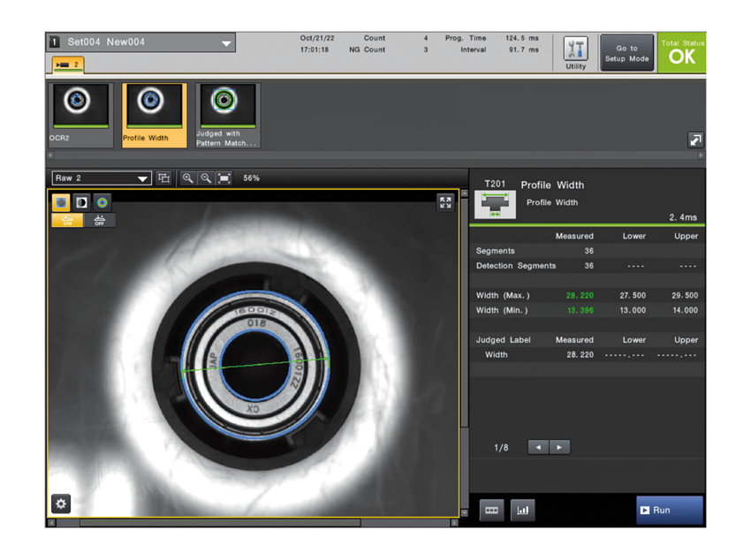Image resolution: width=751 pixels, height=560 pixels.
Task: Toggle full screen image view
Action: pyautogui.click(x=445, y=202)
